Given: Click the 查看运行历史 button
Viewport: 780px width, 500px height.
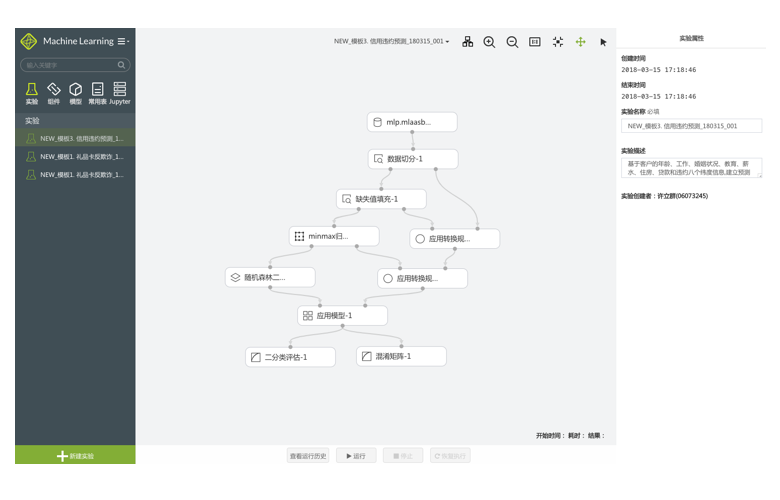Looking at the screenshot, I should click(308, 456).
